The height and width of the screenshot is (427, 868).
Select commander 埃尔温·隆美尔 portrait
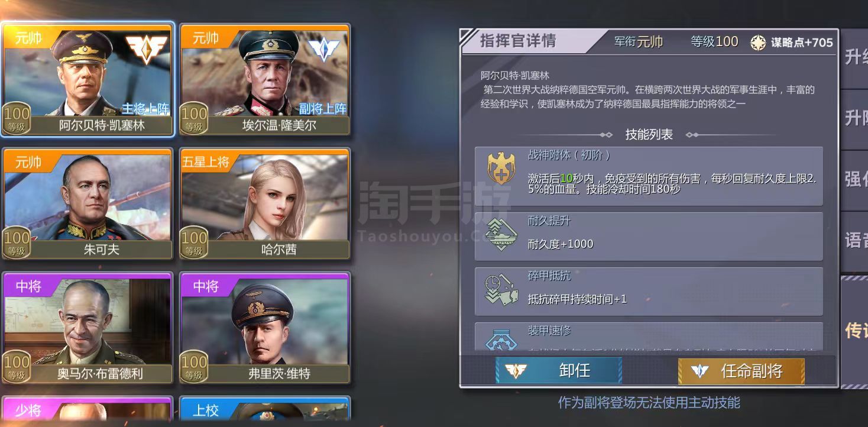click(264, 79)
